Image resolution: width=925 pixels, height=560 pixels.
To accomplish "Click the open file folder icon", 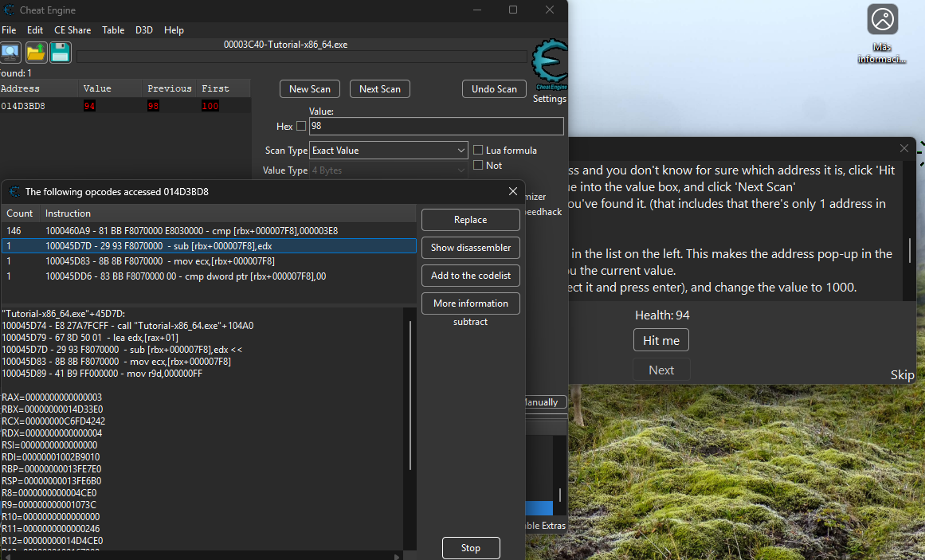I will [x=36, y=53].
